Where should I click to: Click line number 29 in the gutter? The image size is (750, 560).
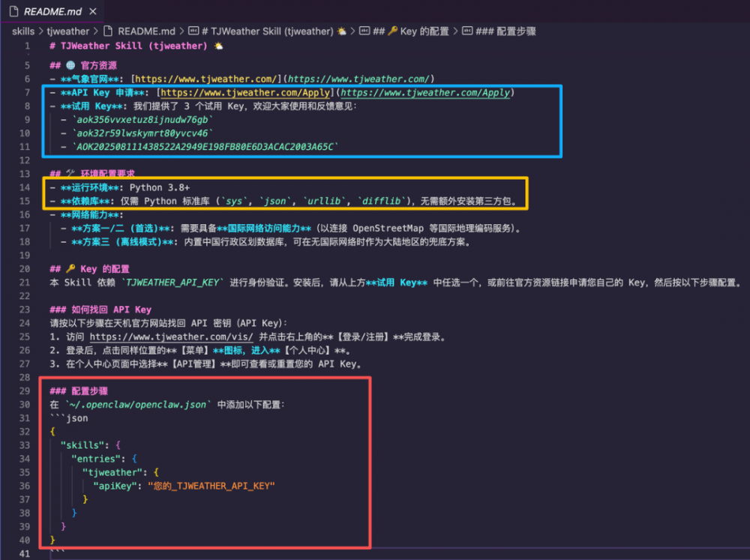[x=25, y=391]
